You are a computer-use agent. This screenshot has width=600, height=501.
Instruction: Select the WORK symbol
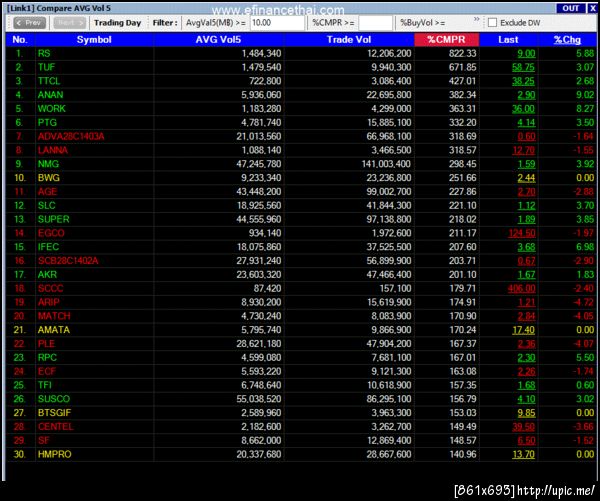tap(52, 109)
